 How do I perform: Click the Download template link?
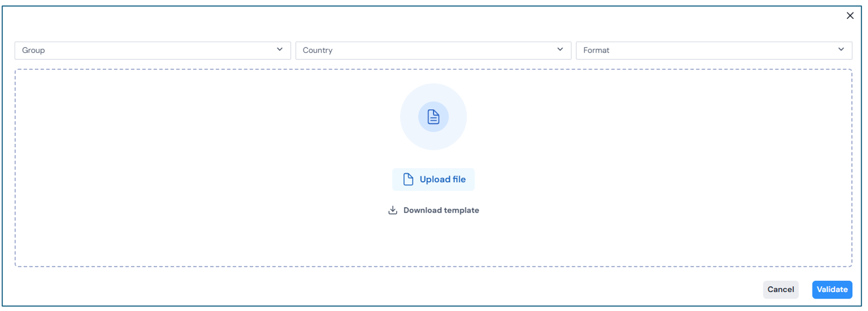441,210
